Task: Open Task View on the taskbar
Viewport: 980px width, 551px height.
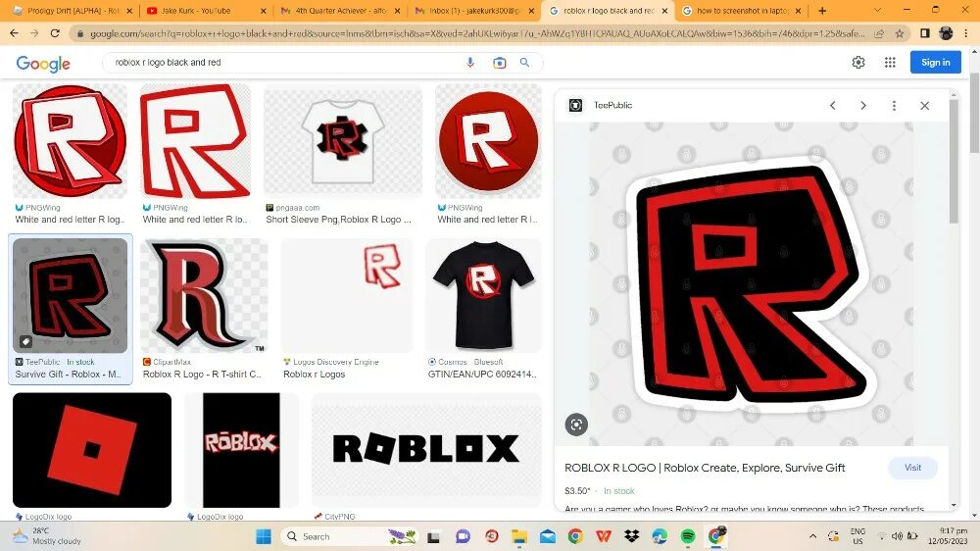Action: 434,536
